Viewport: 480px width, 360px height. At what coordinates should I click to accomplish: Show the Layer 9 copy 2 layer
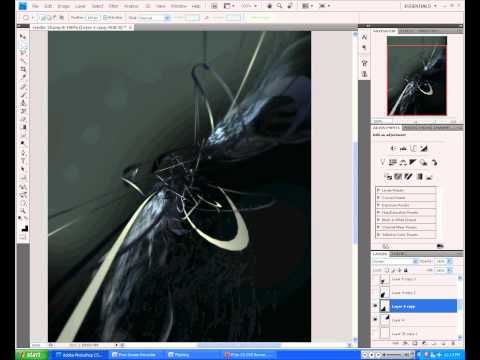[375, 292]
